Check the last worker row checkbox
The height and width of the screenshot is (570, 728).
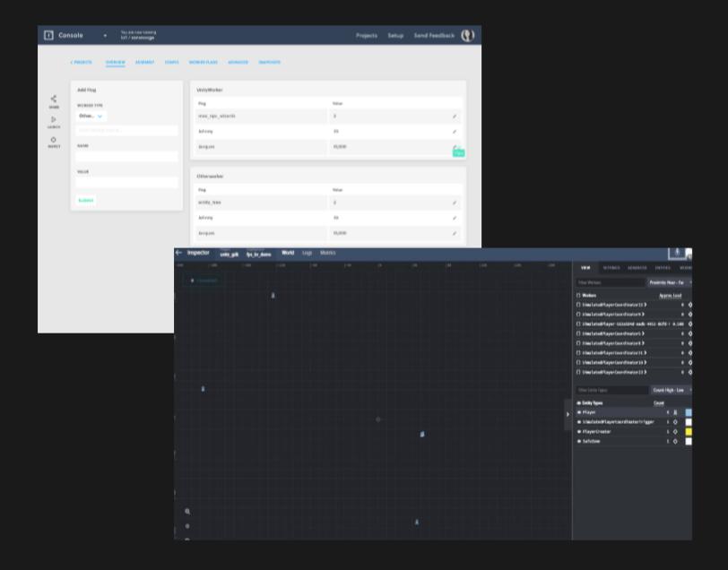click(578, 372)
